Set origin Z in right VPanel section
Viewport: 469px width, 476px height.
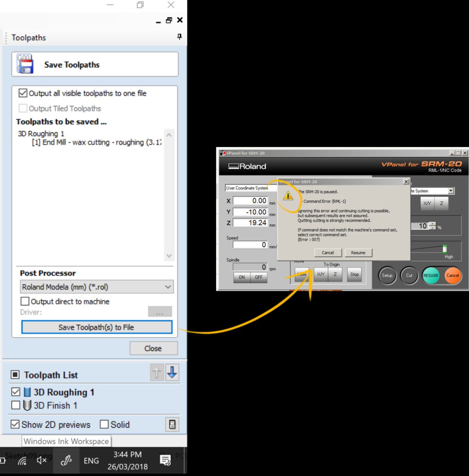pyautogui.click(x=442, y=203)
